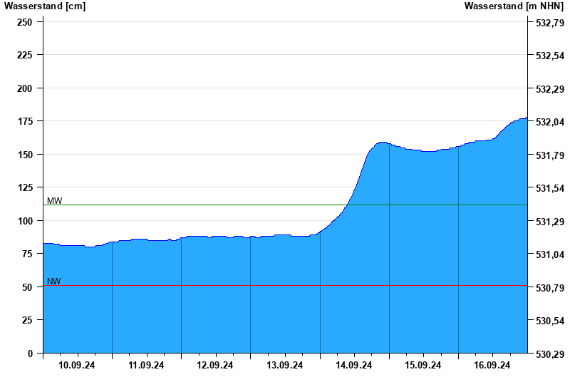Click the 531,79 value on right axis
This screenshot has width=570, height=392.
point(550,155)
